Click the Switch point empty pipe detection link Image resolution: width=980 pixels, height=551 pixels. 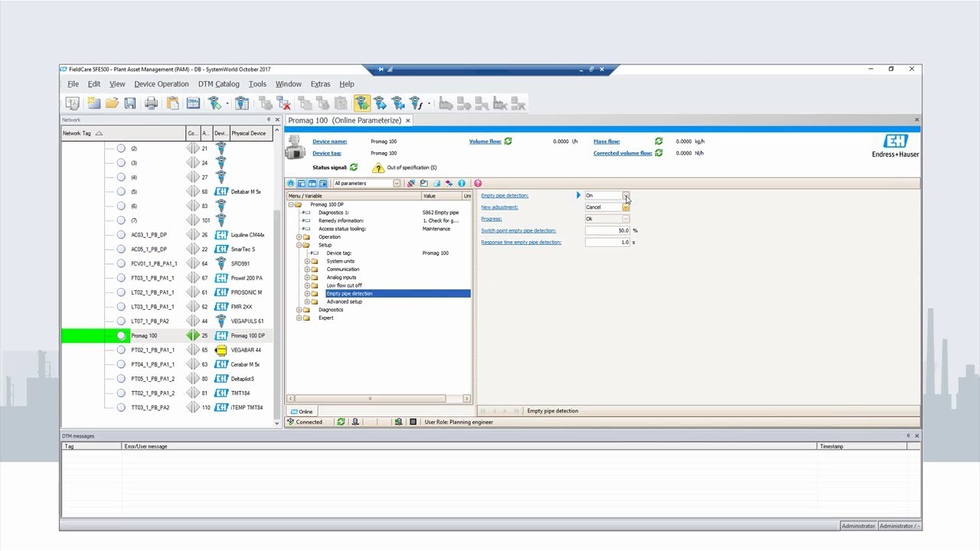pyautogui.click(x=518, y=230)
